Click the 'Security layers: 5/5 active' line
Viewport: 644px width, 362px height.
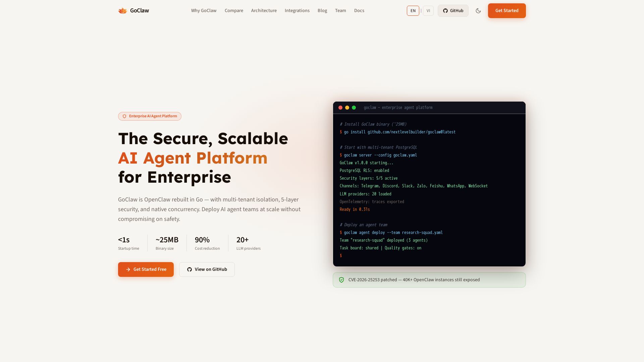click(x=369, y=178)
